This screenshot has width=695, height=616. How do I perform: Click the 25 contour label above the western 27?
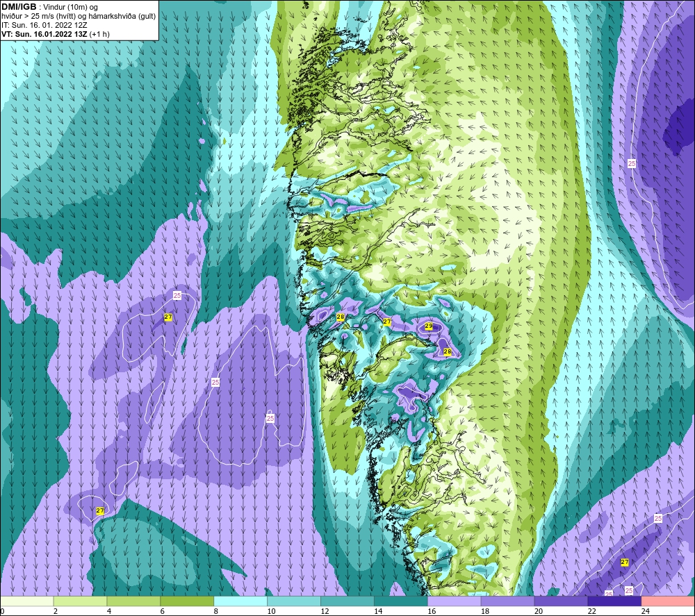pyautogui.click(x=177, y=295)
